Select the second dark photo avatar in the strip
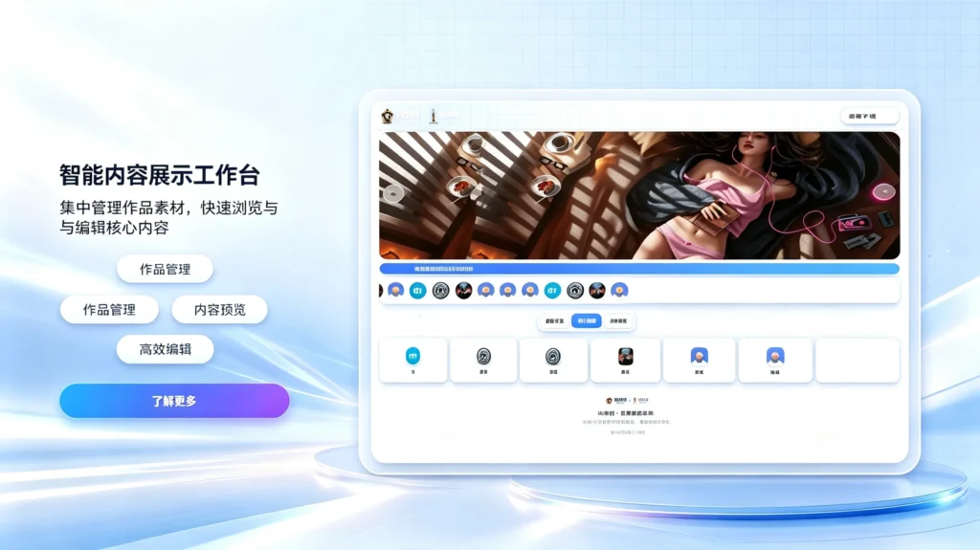The image size is (980, 550). (x=597, y=290)
